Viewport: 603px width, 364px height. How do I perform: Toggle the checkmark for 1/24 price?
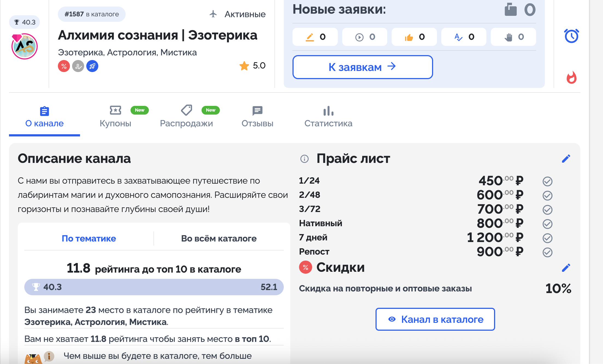pyautogui.click(x=547, y=181)
